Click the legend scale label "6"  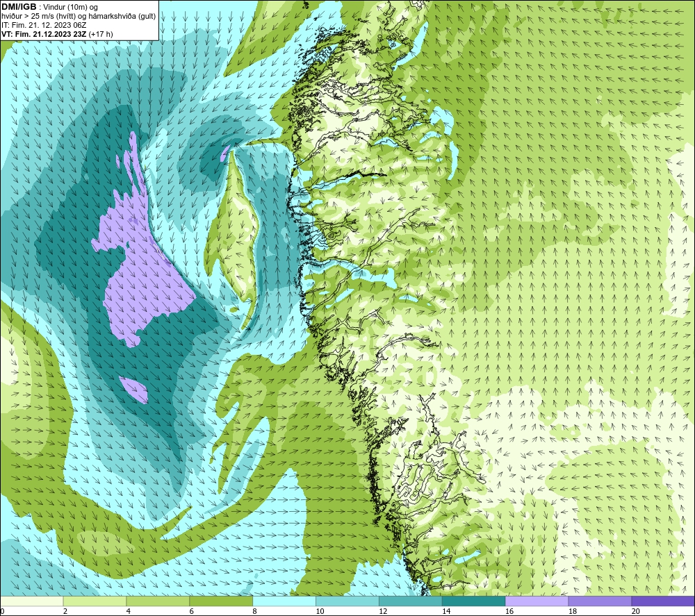click(x=192, y=612)
